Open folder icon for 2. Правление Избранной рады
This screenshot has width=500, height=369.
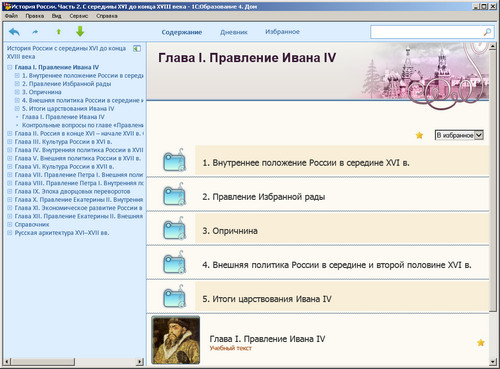[175, 195]
